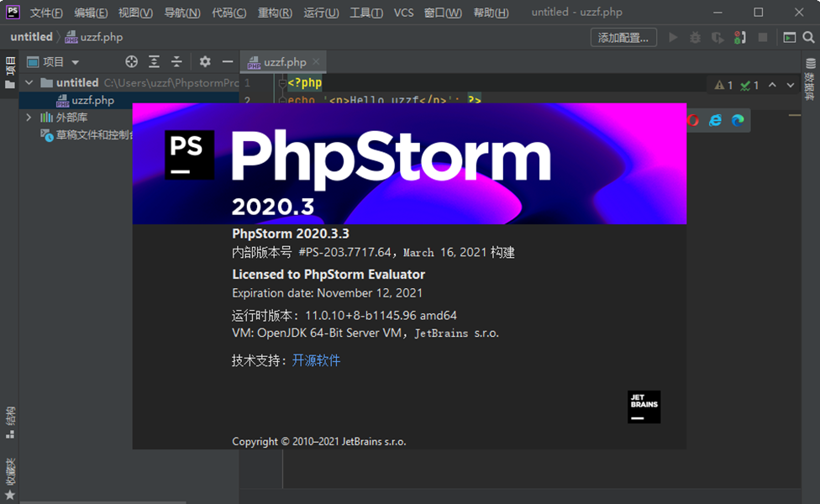Click uzzf.php breadcrumb in navigation bar
This screenshot has width=820, height=504.
click(94, 37)
